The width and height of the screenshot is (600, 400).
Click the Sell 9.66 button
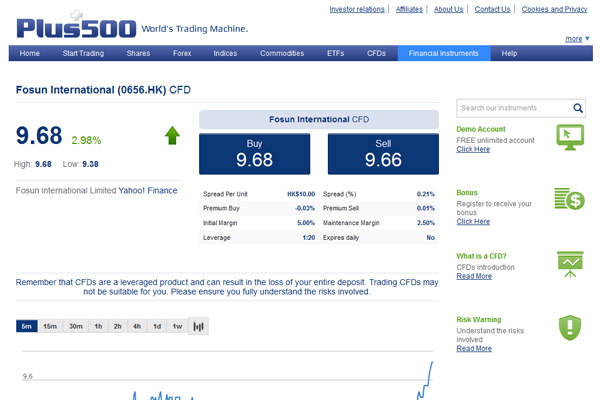(x=383, y=154)
